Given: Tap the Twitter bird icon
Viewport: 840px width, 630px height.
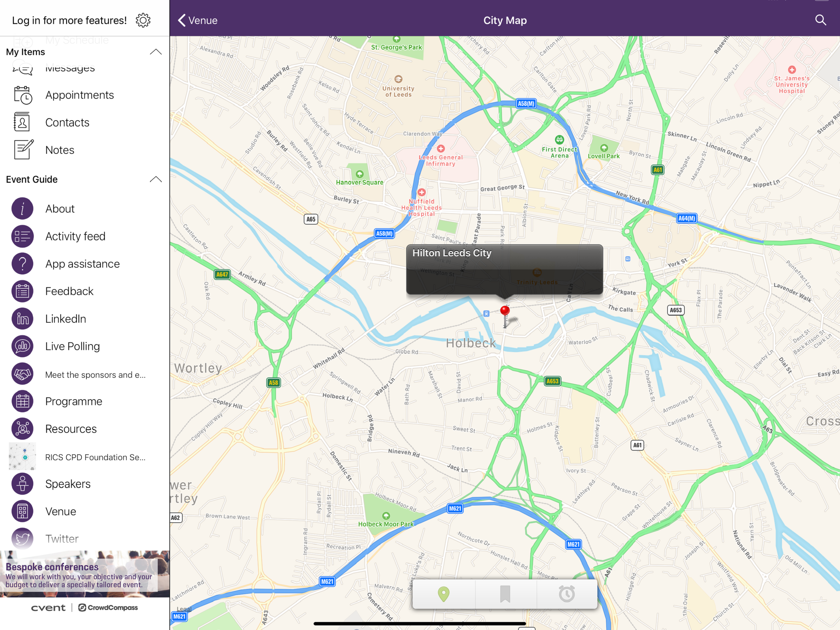Looking at the screenshot, I should point(22,539).
